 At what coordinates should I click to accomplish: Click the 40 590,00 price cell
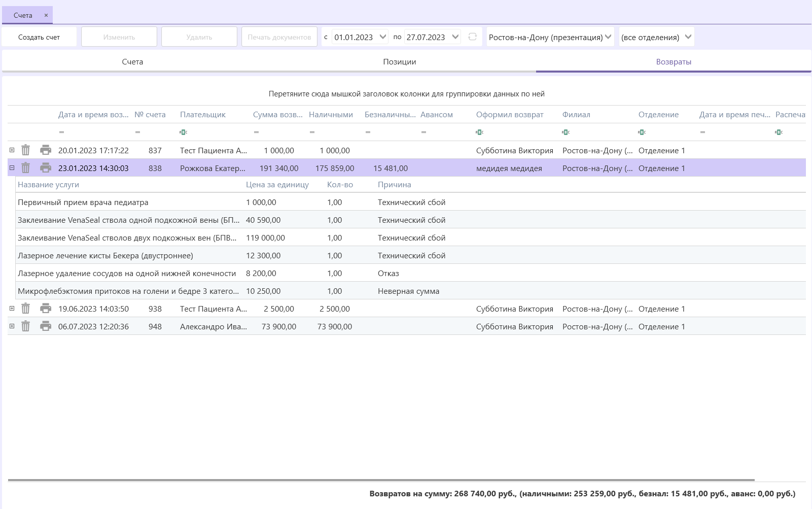click(x=263, y=220)
